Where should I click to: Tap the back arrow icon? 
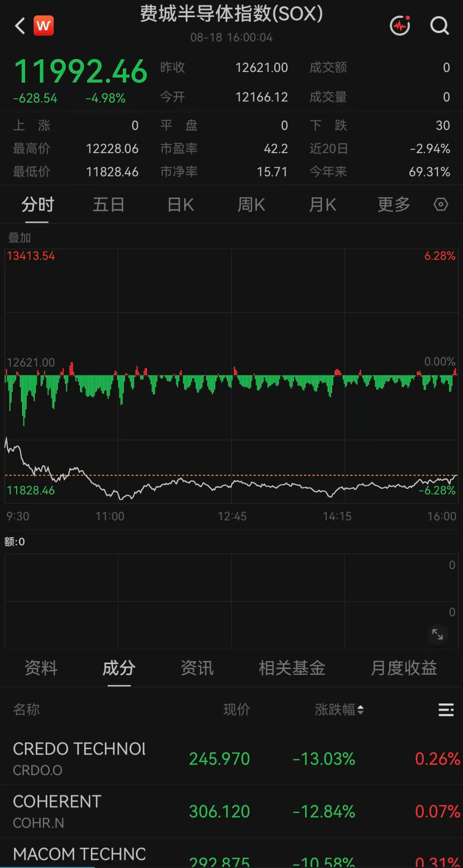pyautogui.click(x=19, y=26)
